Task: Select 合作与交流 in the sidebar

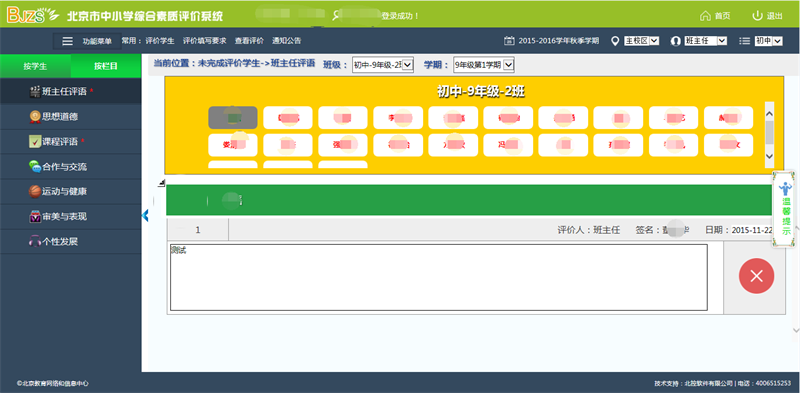Action: pyautogui.click(x=70, y=167)
